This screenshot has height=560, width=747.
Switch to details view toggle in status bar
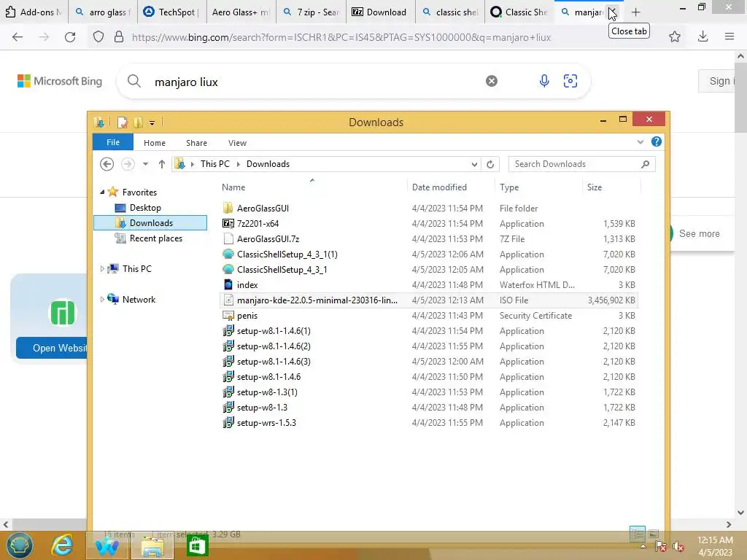click(x=638, y=534)
